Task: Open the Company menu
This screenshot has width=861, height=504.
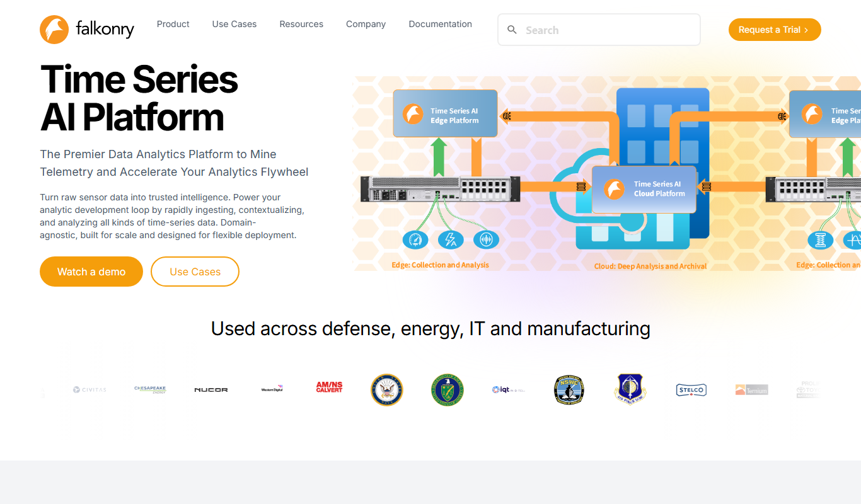Action: (x=366, y=24)
